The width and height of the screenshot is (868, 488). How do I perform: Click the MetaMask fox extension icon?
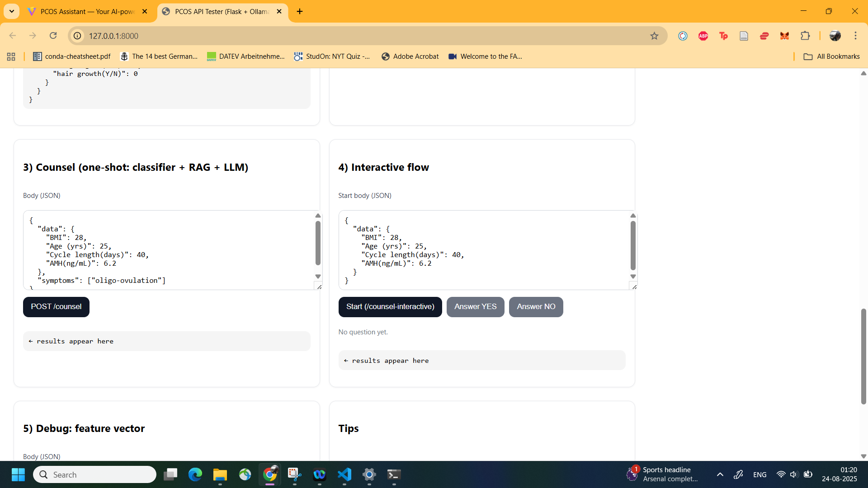coord(784,36)
